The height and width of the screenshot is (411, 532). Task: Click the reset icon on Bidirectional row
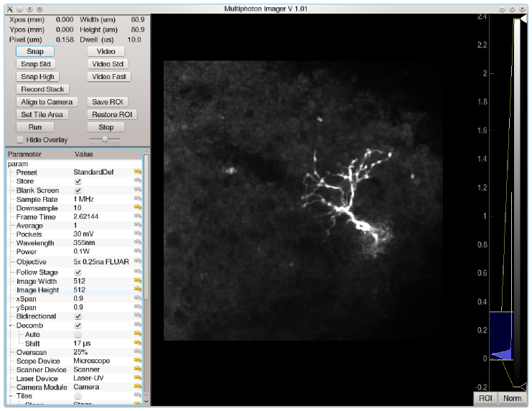click(138, 316)
